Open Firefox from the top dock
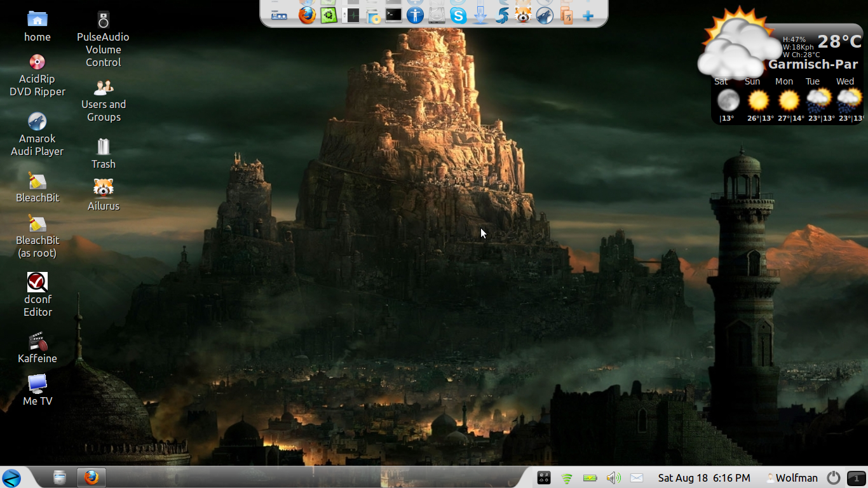Screen dimensions: 868x488 tap(307, 15)
